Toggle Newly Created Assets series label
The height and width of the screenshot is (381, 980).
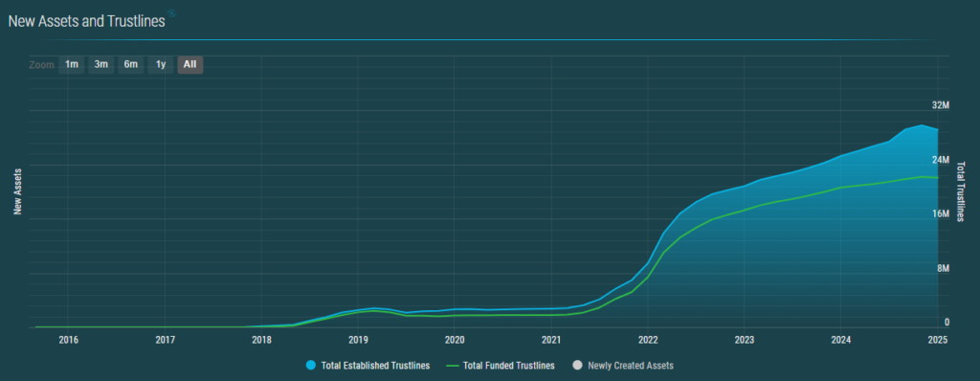(x=631, y=366)
